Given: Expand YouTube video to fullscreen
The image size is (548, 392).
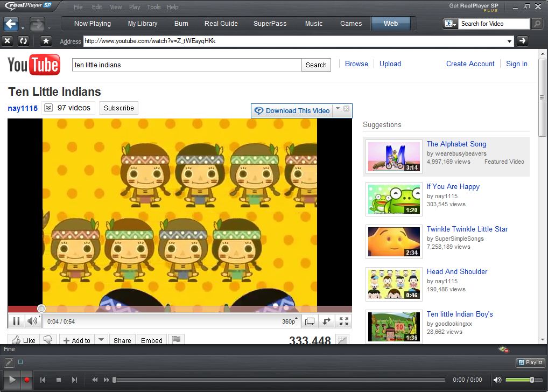Looking at the screenshot, I should tap(344, 321).
